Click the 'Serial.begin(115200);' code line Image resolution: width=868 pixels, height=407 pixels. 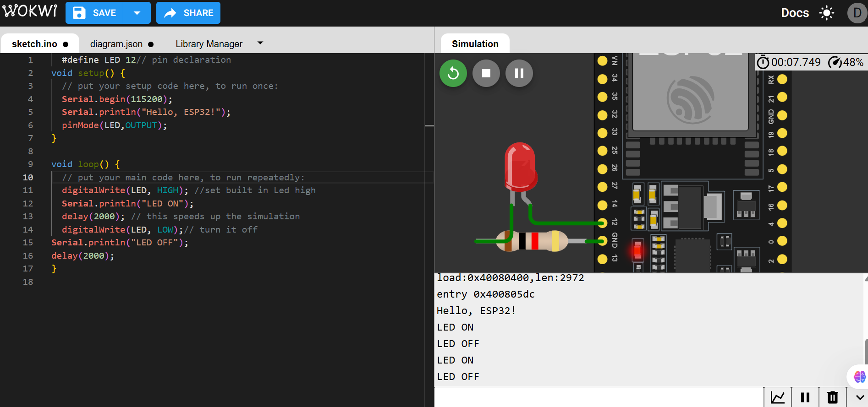point(117,99)
